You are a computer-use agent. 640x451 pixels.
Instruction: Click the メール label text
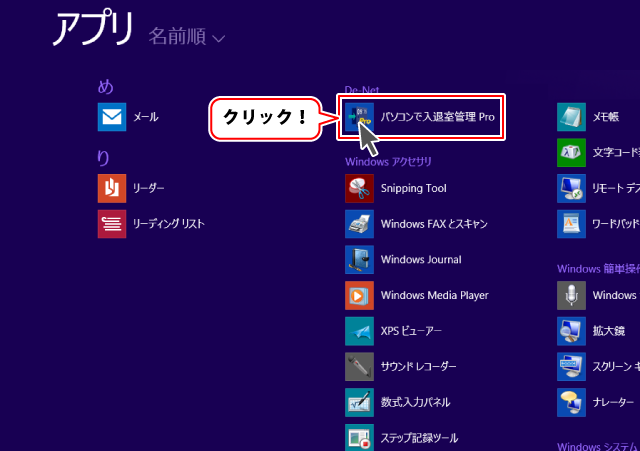[x=146, y=117]
